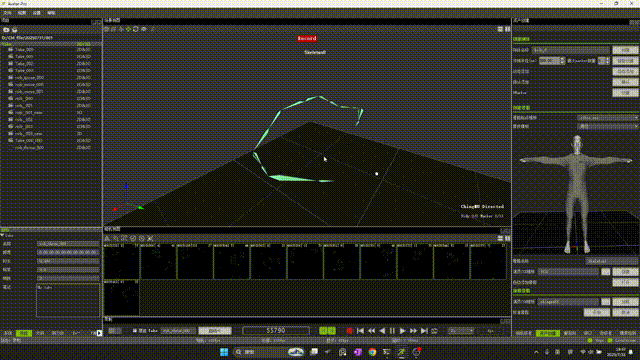Click the eye icon in 3D viewport toolbar
This screenshot has width=640, height=360.
tap(144, 29)
